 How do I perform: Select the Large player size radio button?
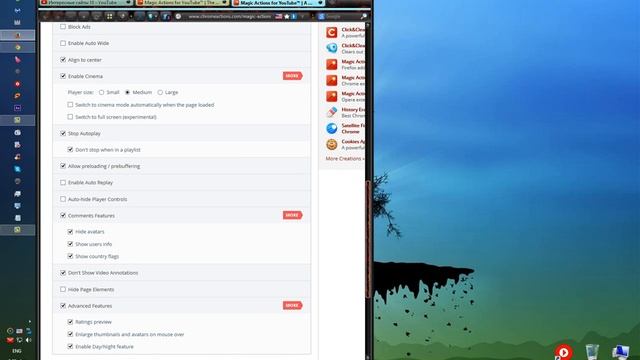[x=160, y=92]
